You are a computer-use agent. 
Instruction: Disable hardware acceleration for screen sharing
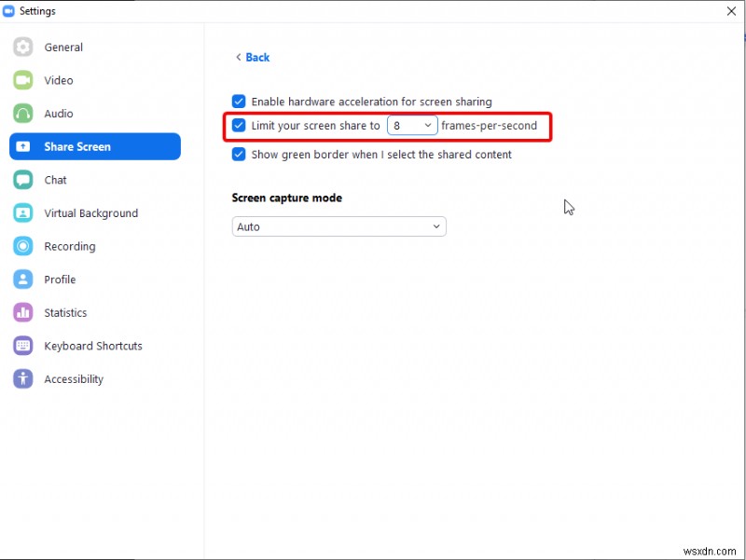[x=239, y=102]
